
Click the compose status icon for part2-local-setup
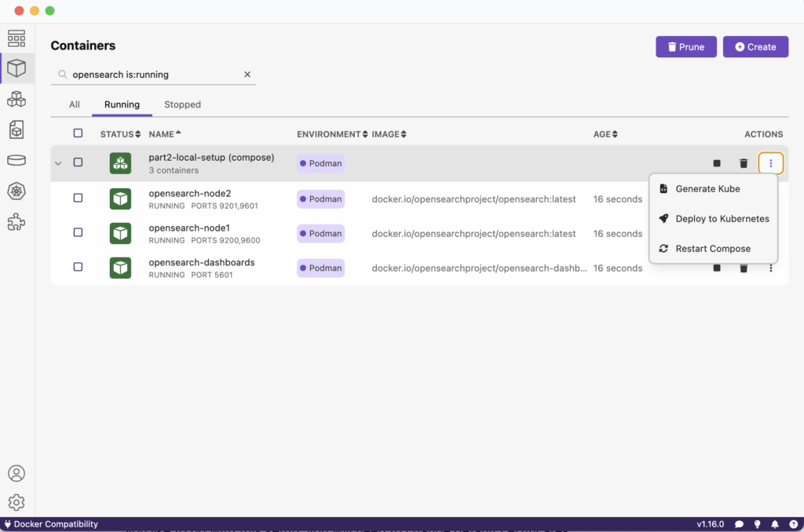pos(120,163)
